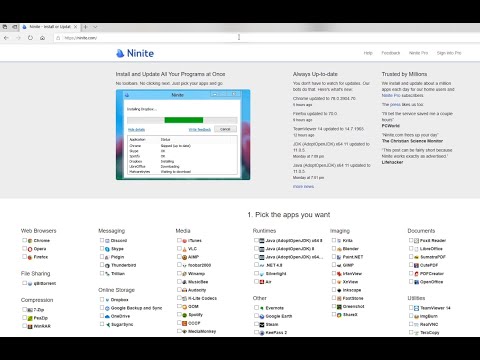Click the PeaZip app icon

(30, 318)
